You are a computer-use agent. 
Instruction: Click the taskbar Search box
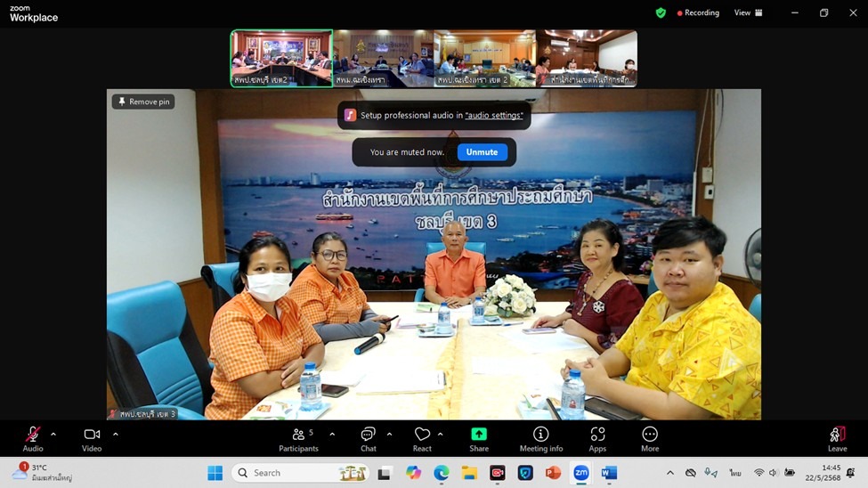[x=301, y=473]
